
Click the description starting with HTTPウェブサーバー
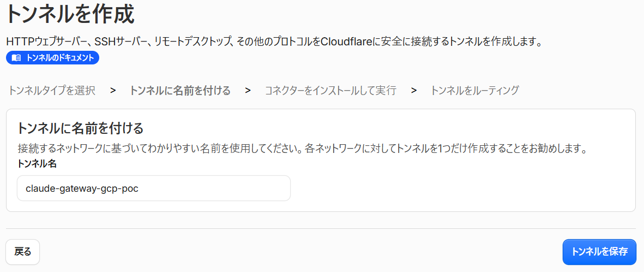tap(275, 42)
